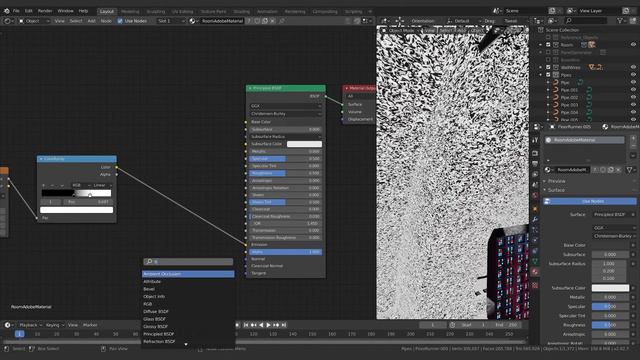
Task: Select Diffuse BSDF in the search list
Action: [x=188, y=311]
